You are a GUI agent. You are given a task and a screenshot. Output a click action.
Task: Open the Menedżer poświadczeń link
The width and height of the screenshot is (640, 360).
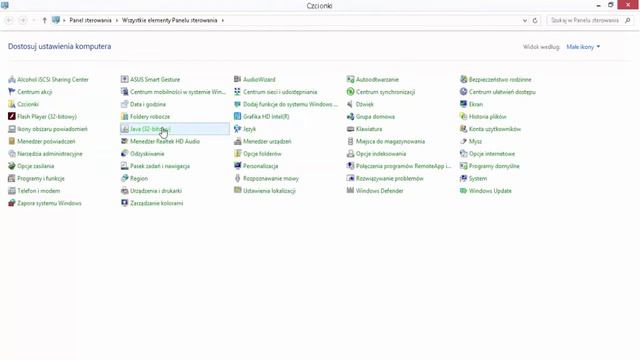(46, 141)
